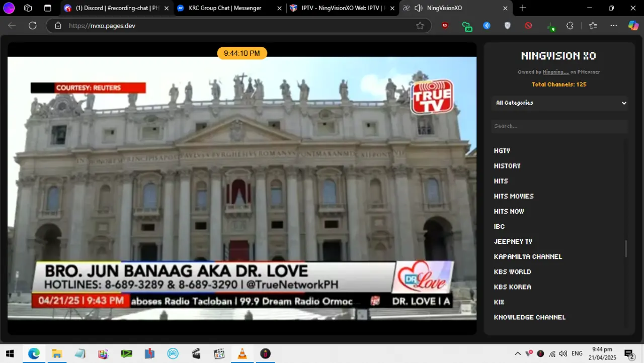Select KBS KOREA from the list
The image size is (644, 363).
click(x=513, y=287)
